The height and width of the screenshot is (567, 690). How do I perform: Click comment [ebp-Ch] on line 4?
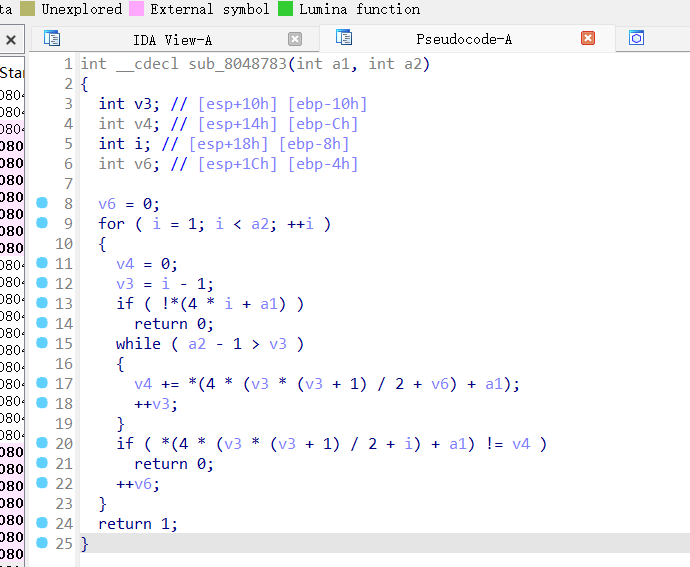click(x=323, y=125)
